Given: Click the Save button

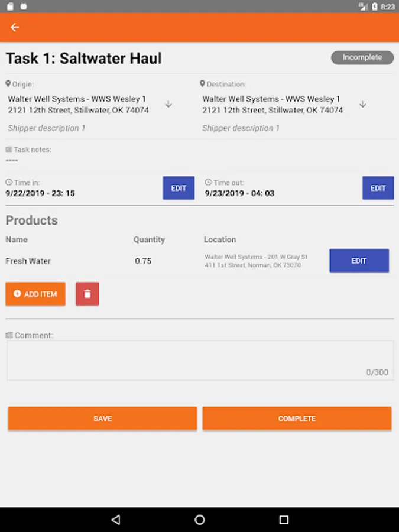Looking at the screenshot, I should coord(102,419).
